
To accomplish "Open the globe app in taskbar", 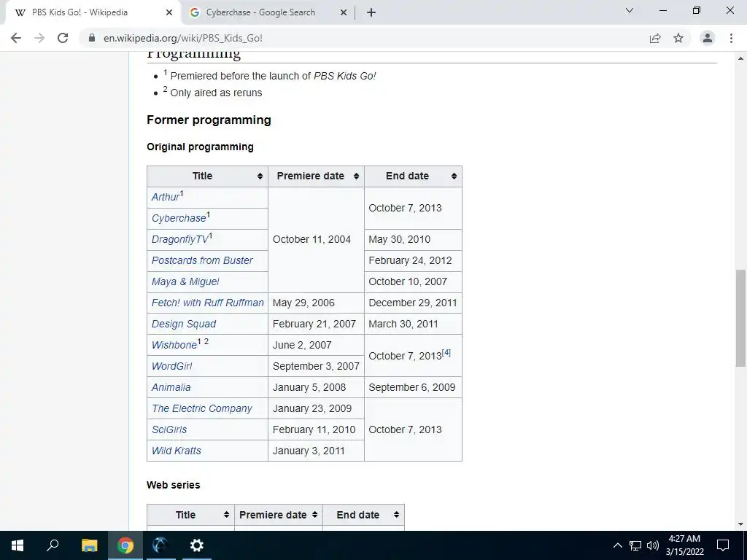I will pos(160,545).
